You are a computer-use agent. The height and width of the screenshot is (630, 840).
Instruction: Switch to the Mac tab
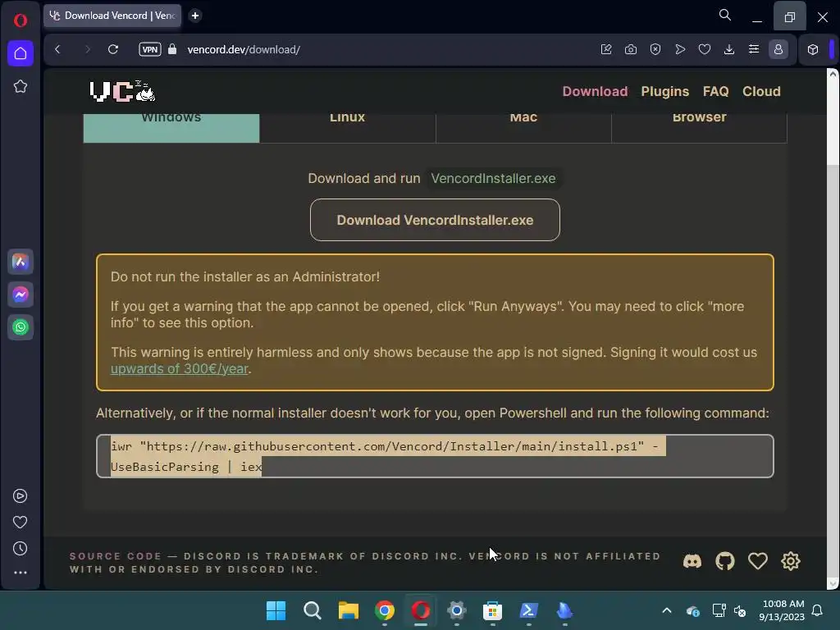[x=523, y=127]
